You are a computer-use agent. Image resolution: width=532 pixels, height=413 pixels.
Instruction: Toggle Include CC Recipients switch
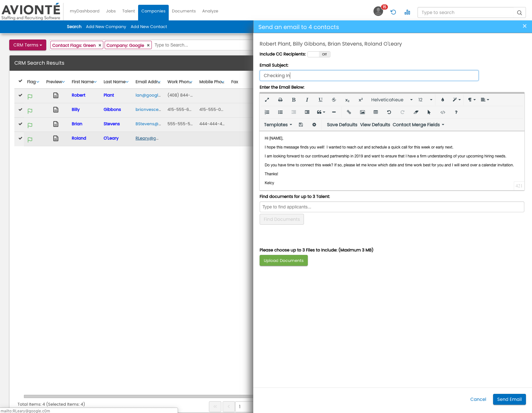(x=319, y=54)
